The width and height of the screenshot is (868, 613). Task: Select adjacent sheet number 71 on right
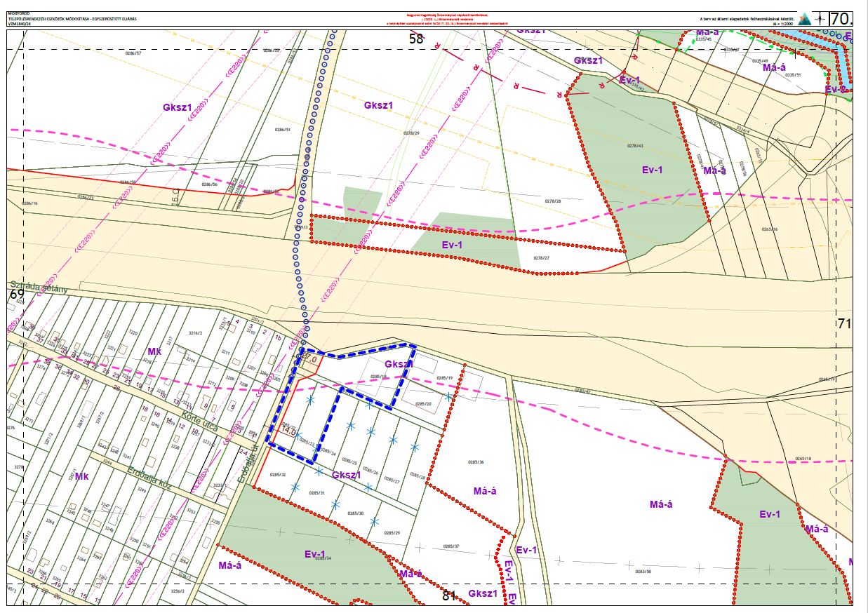point(845,323)
